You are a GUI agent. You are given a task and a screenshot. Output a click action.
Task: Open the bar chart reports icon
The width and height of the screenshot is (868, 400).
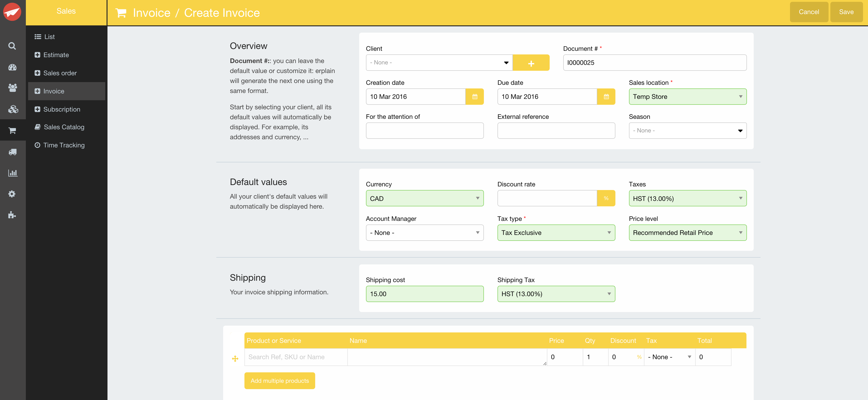click(x=12, y=173)
